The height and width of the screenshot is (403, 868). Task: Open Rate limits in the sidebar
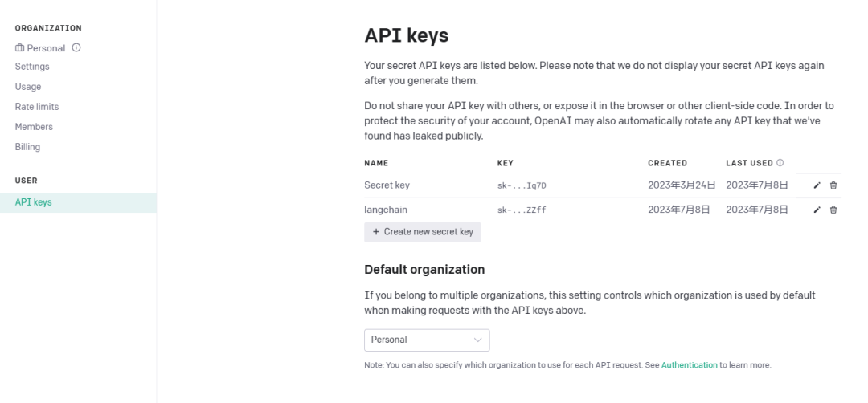(36, 106)
